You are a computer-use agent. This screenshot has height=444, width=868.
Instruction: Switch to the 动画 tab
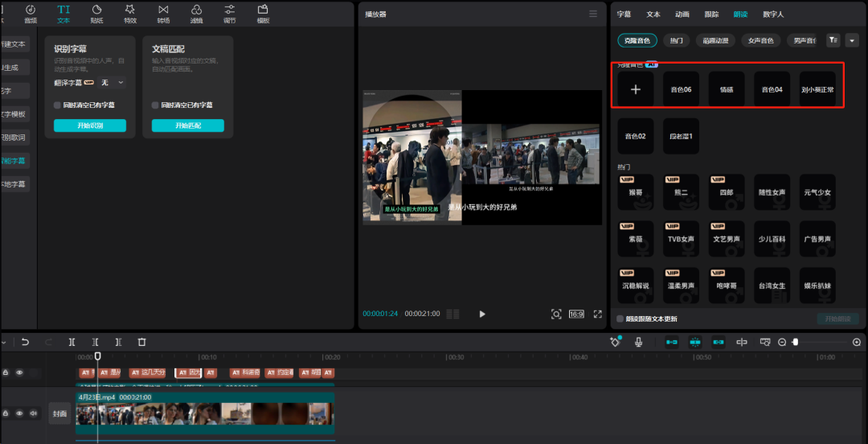tap(682, 14)
